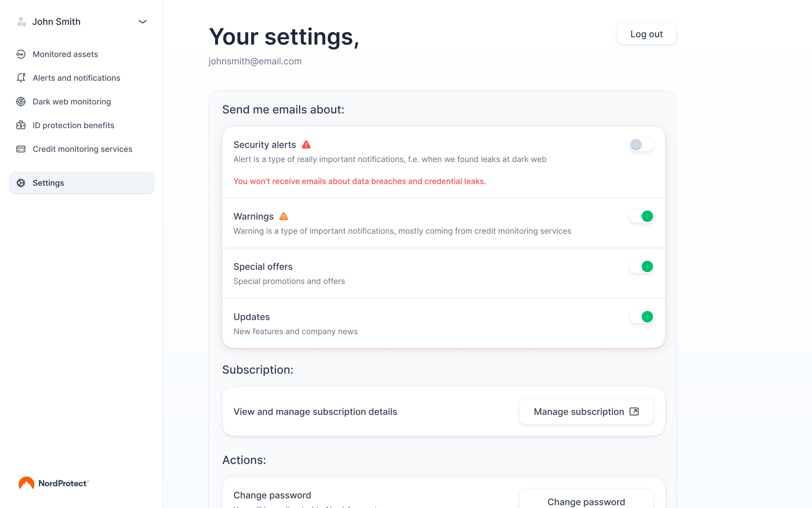The height and width of the screenshot is (508, 812).
Task: Click the ID protection benefits briefcase icon
Action: click(21, 125)
